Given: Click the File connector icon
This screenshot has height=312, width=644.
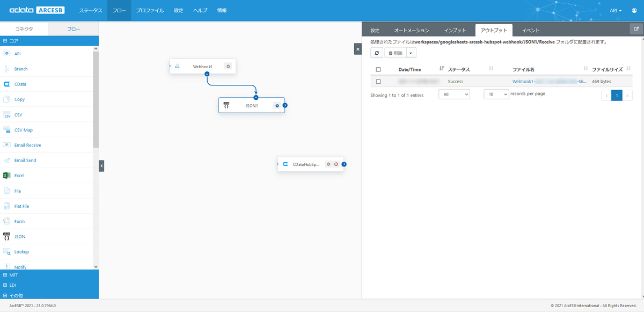Looking at the screenshot, I should (7, 191).
